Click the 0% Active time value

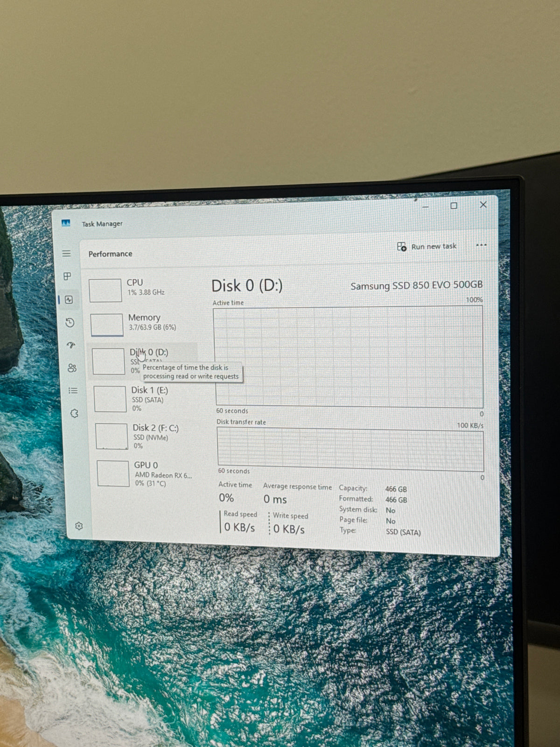pyautogui.click(x=226, y=498)
